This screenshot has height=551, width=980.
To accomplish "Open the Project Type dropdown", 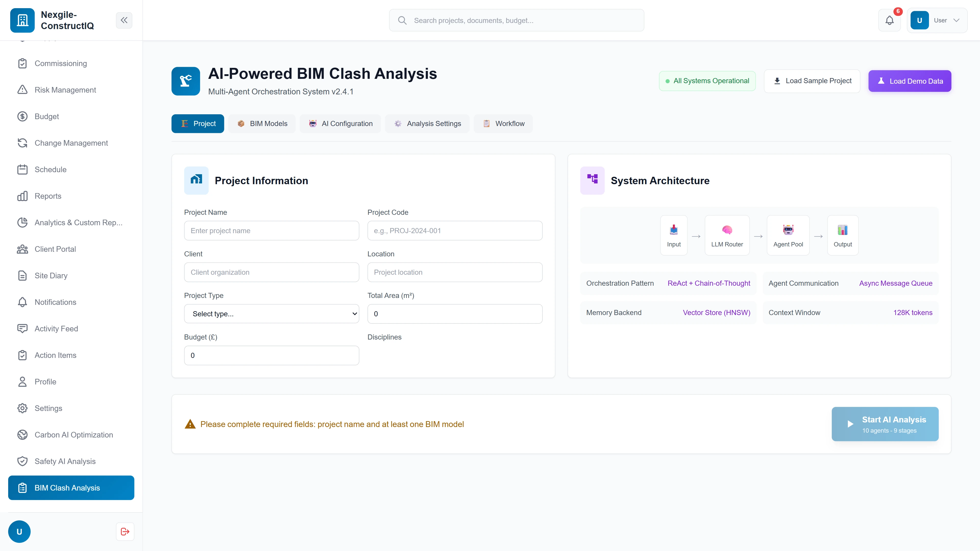I will tap(271, 313).
